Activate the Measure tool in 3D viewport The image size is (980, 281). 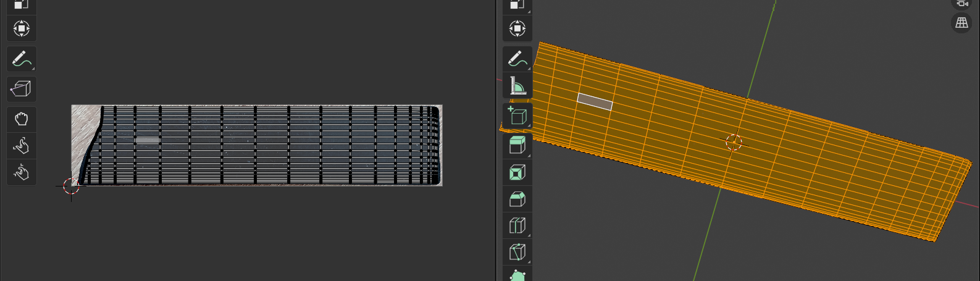(x=517, y=86)
